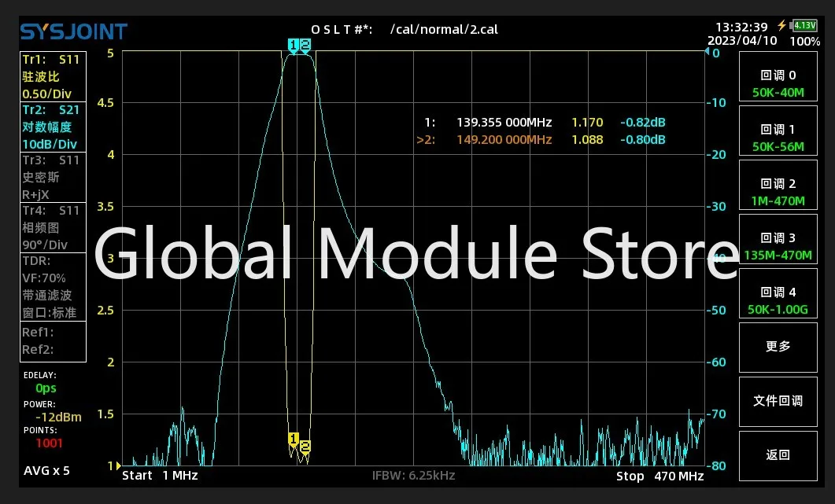Tap the 返回 back button
Screen dimensions: 835x504
point(778,456)
